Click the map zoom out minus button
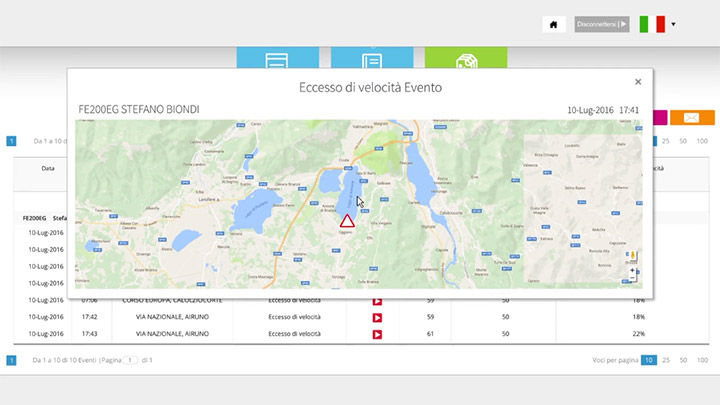720x405 pixels. (633, 280)
